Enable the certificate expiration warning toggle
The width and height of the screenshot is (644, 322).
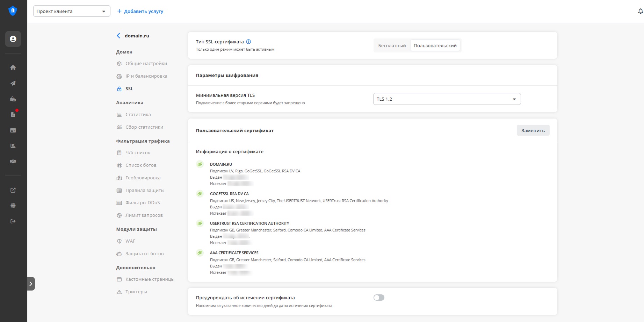(379, 298)
